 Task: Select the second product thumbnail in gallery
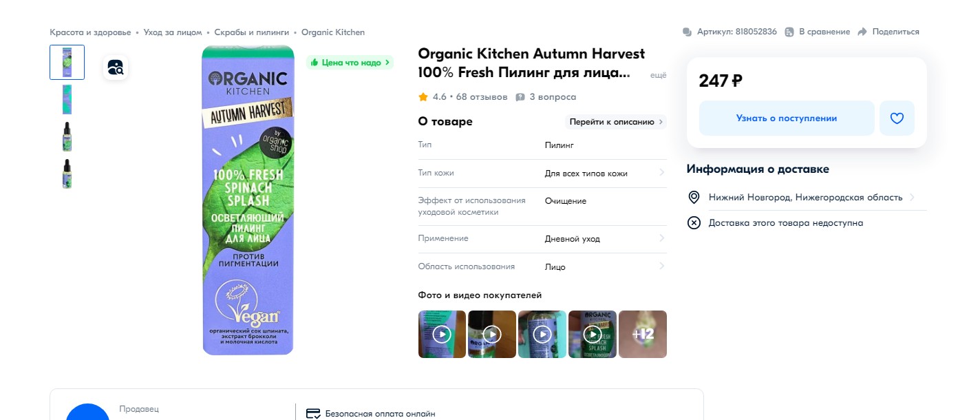tap(67, 99)
